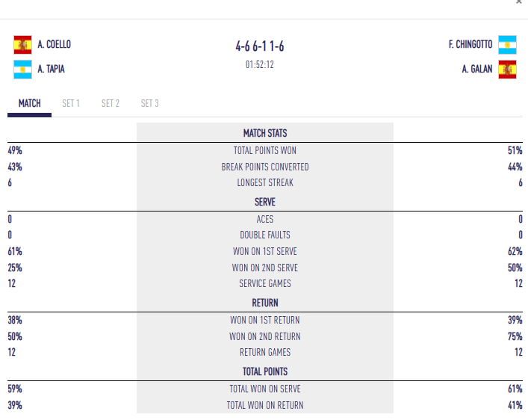Select the Won on 2nd Serve label
This screenshot has height=420, width=528.
point(265,268)
